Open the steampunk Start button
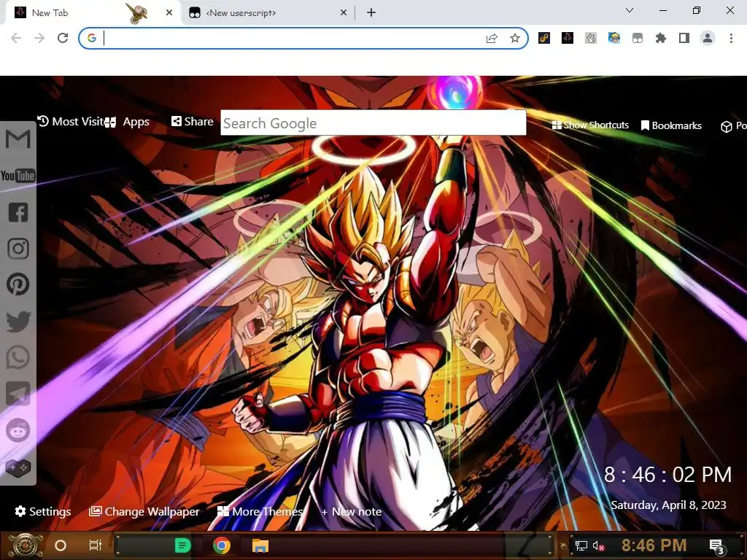 pyautogui.click(x=26, y=545)
